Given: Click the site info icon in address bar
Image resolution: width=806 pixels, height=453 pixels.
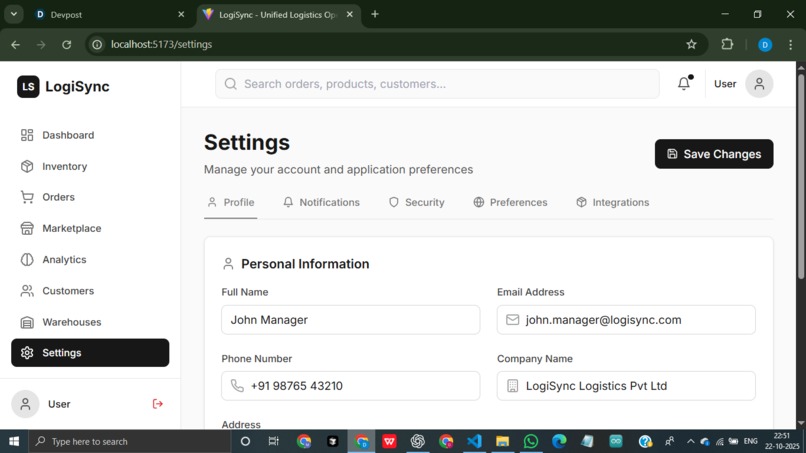Looking at the screenshot, I should (x=97, y=45).
